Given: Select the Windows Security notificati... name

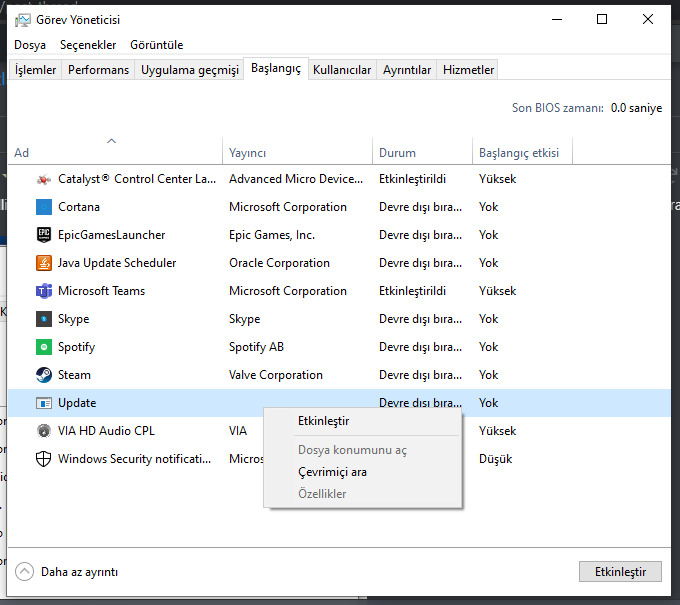Looking at the screenshot, I should point(134,459).
